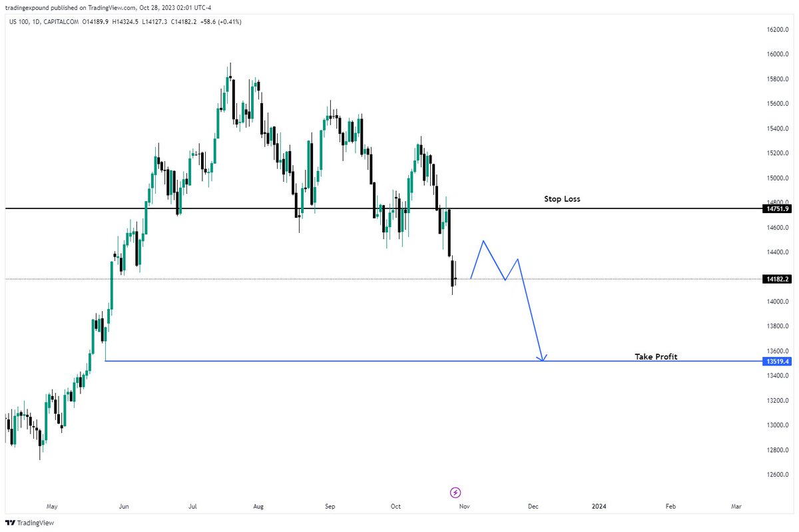Click the TradingView logo icon
799x532 pixels.
click(9, 523)
